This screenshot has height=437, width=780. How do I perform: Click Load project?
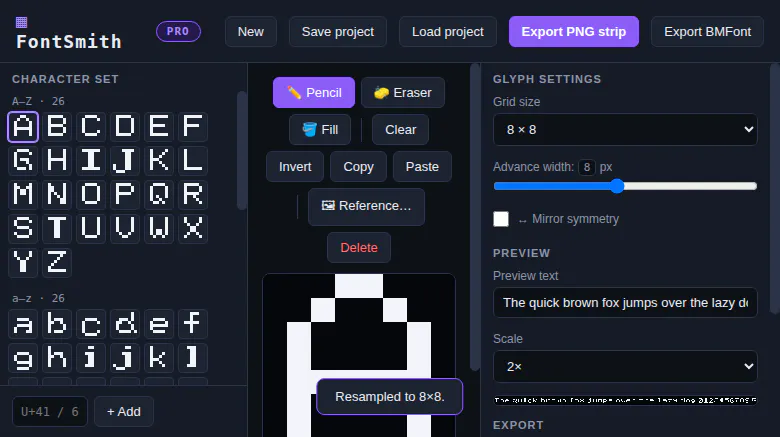(448, 32)
